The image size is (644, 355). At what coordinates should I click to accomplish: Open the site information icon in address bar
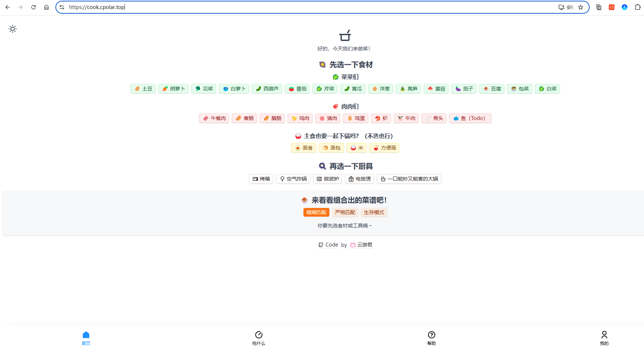62,7
